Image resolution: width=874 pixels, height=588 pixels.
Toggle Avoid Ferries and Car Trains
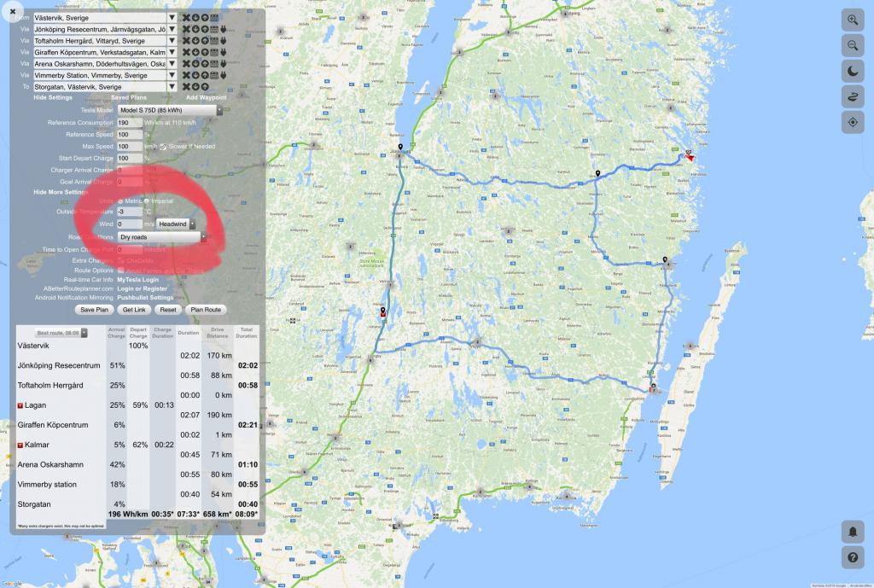120,271
